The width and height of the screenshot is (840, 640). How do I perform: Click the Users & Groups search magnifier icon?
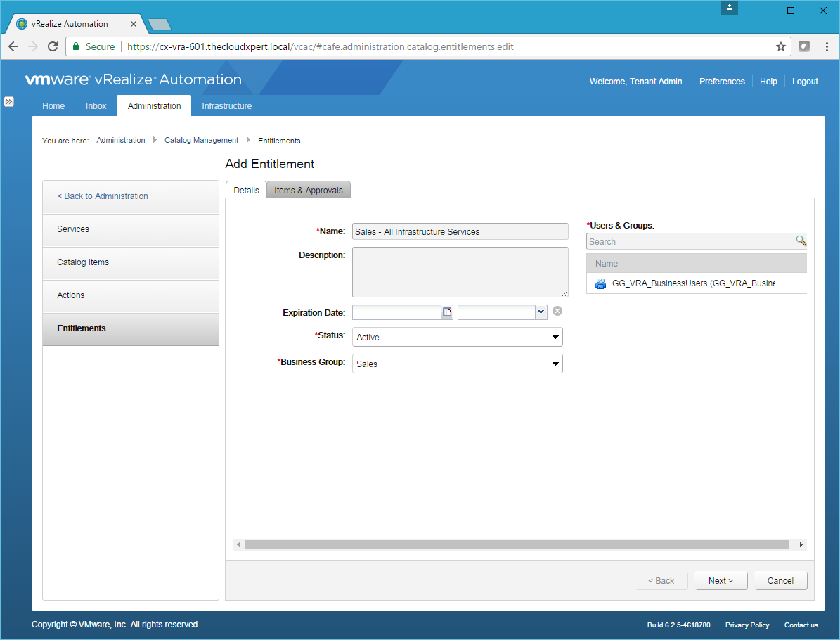(x=801, y=241)
